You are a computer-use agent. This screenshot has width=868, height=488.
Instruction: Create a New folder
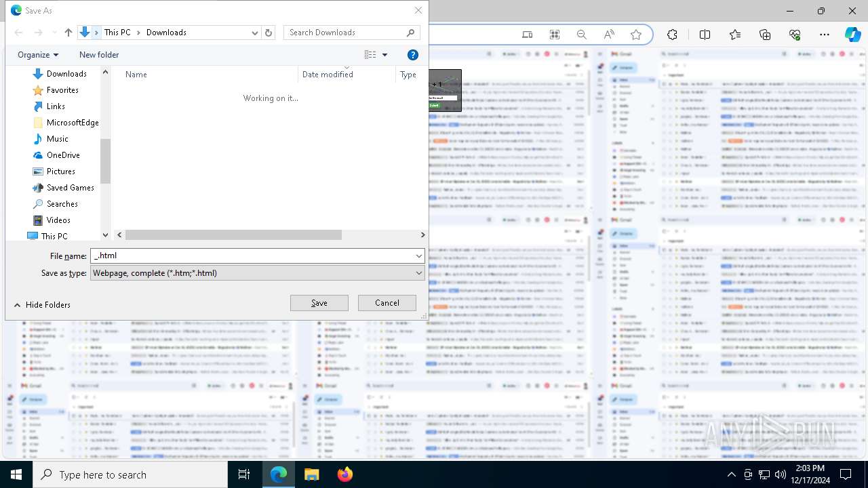click(x=99, y=55)
